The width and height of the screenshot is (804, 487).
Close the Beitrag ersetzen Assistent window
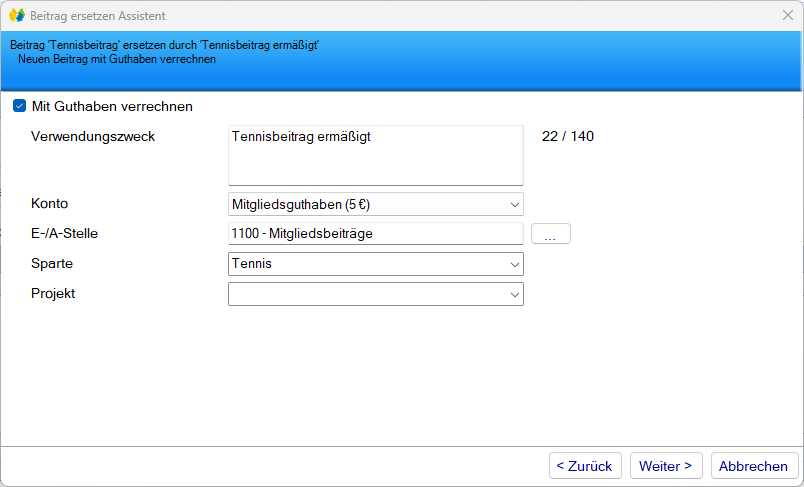pyautogui.click(x=787, y=16)
